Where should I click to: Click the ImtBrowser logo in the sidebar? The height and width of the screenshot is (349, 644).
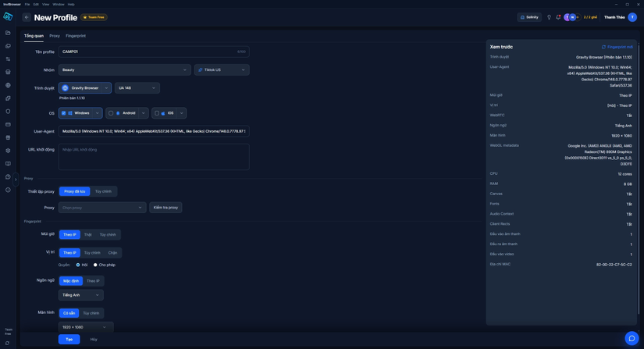8,17
